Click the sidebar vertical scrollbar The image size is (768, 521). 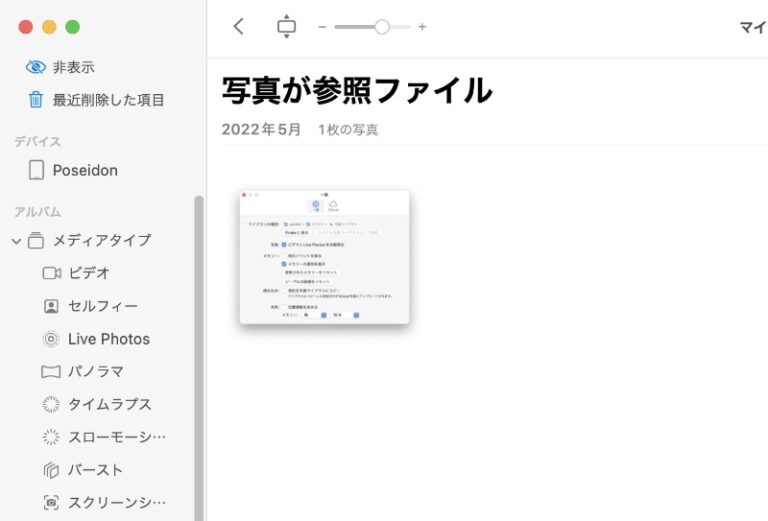[198, 350]
